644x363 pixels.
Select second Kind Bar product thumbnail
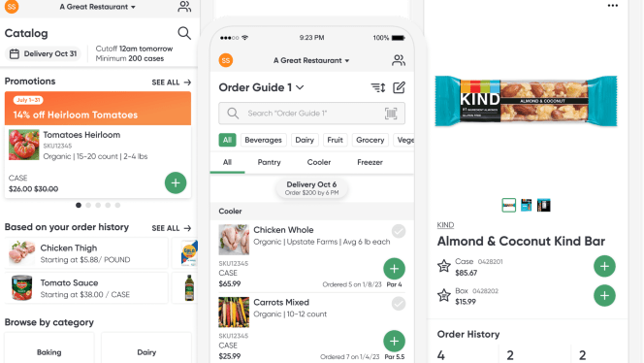click(526, 205)
